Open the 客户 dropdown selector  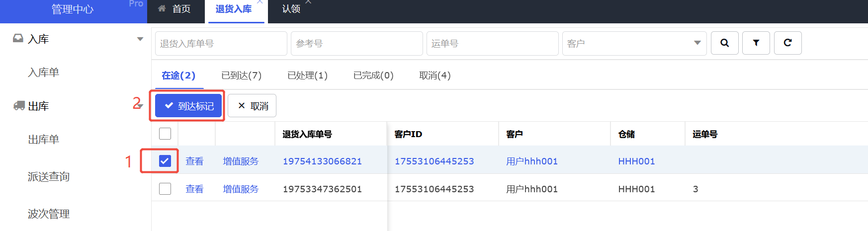[x=634, y=43]
